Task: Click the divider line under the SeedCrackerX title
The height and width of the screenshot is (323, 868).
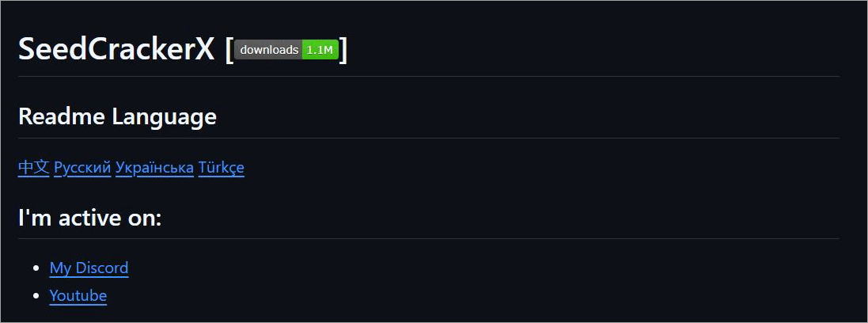Action: pyautogui.click(x=428, y=77)
